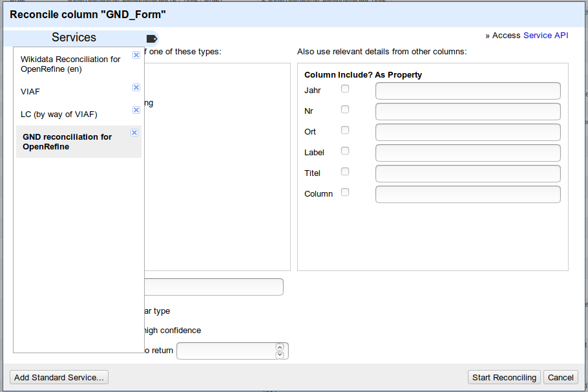Viewport: 588px width, 392px height.
Task: Tick the Nr column include checkbox
Action: 345,109
